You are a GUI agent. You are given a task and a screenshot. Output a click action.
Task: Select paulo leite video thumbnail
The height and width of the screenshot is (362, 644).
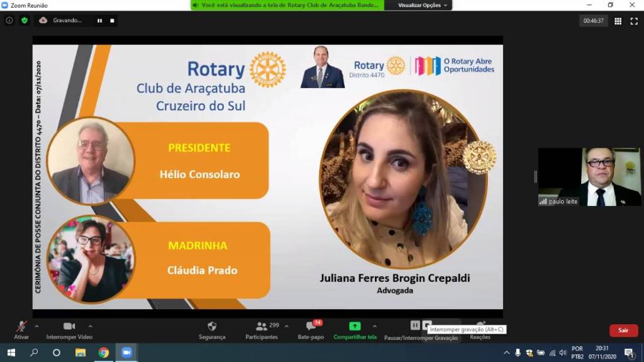point(589,177)
